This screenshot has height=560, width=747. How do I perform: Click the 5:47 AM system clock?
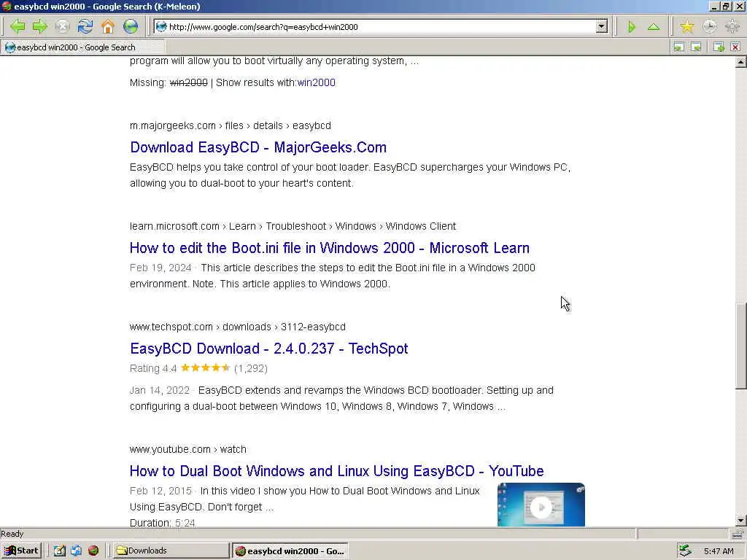[719, 551]
